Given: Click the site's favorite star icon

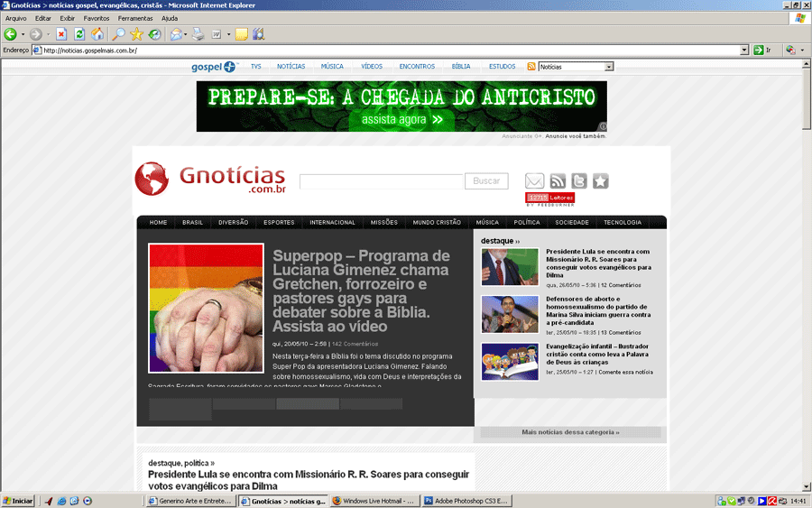Looking at the screenshot, I should (601, 180).
